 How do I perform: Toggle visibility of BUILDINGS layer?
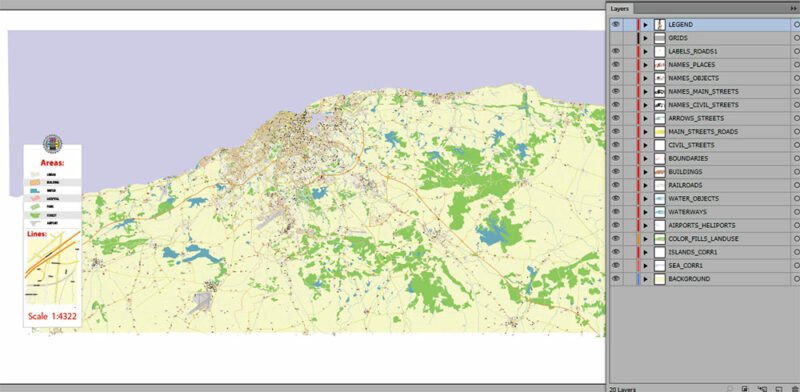tap(616, 172)
